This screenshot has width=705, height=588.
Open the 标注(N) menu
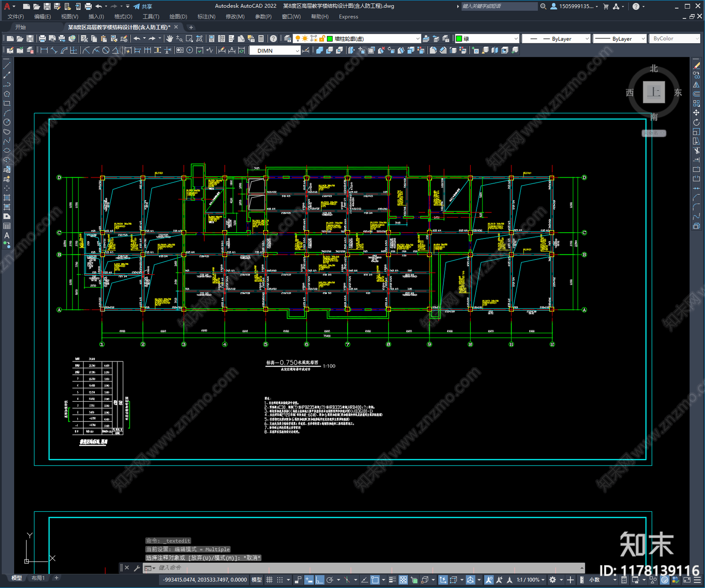pos(206,17)
